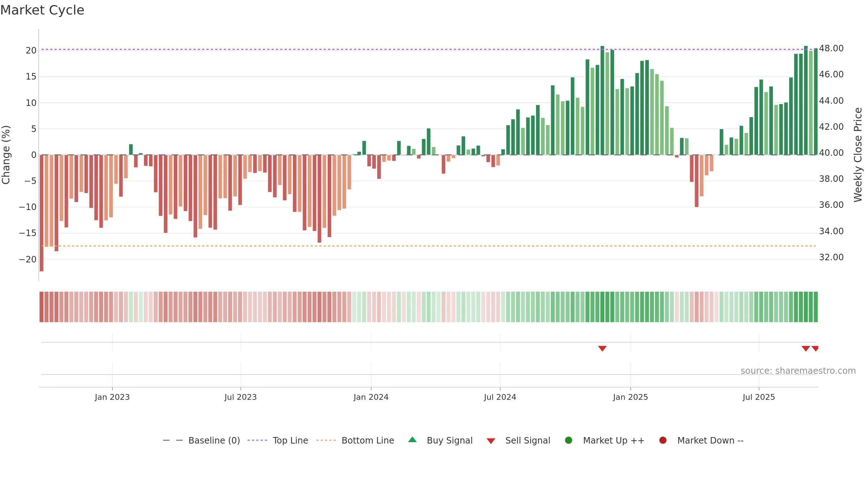Click the Jul 2024 axis label

pyautogui.click(x=500, y=397)
